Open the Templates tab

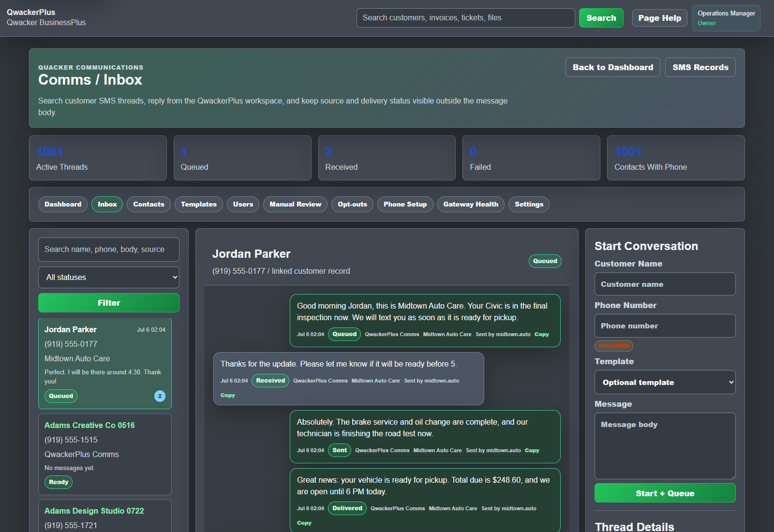(198, 204)
